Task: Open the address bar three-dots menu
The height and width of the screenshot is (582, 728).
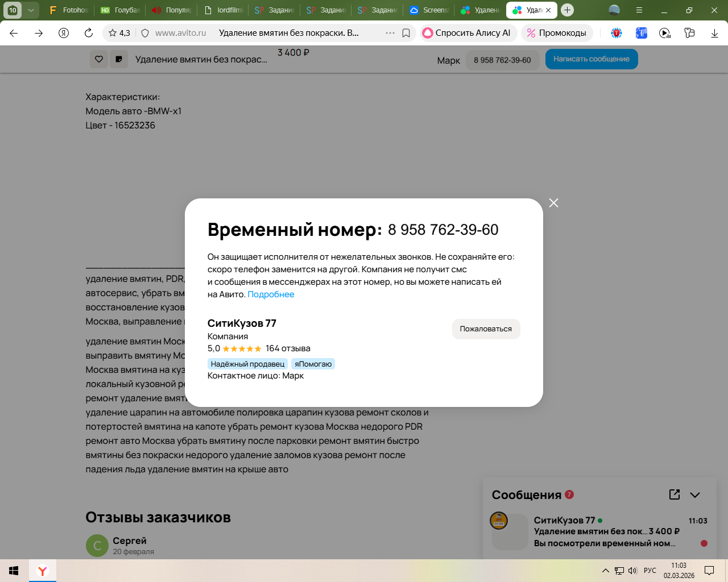Action: click(390, 33)
